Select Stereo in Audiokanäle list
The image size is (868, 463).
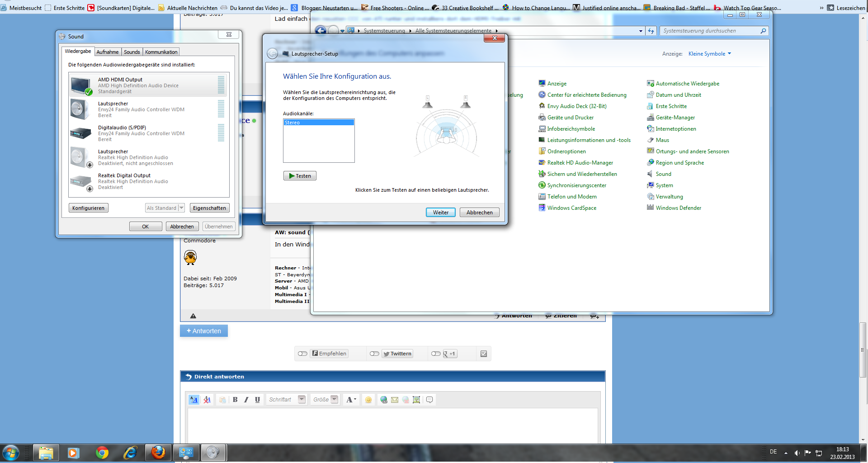point(319,123)
